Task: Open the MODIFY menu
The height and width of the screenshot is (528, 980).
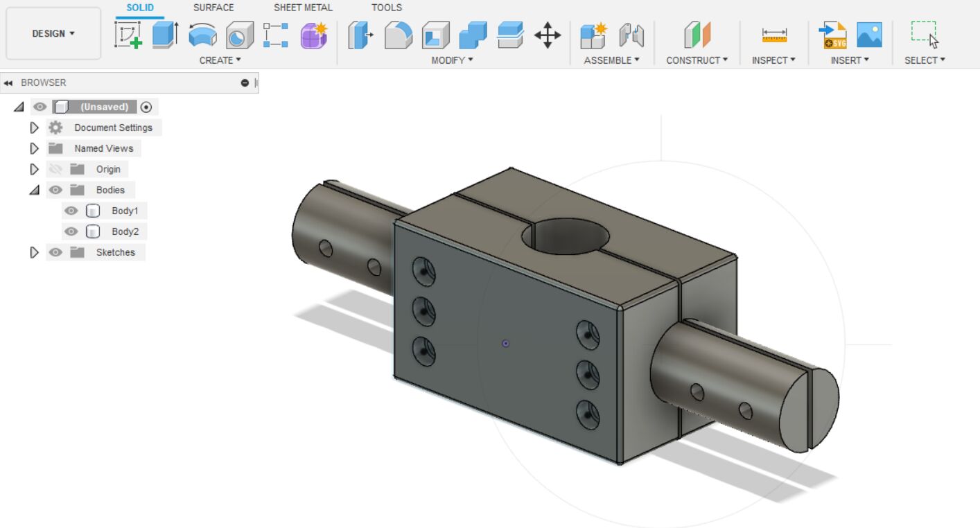Action: (x=452, y=60)
